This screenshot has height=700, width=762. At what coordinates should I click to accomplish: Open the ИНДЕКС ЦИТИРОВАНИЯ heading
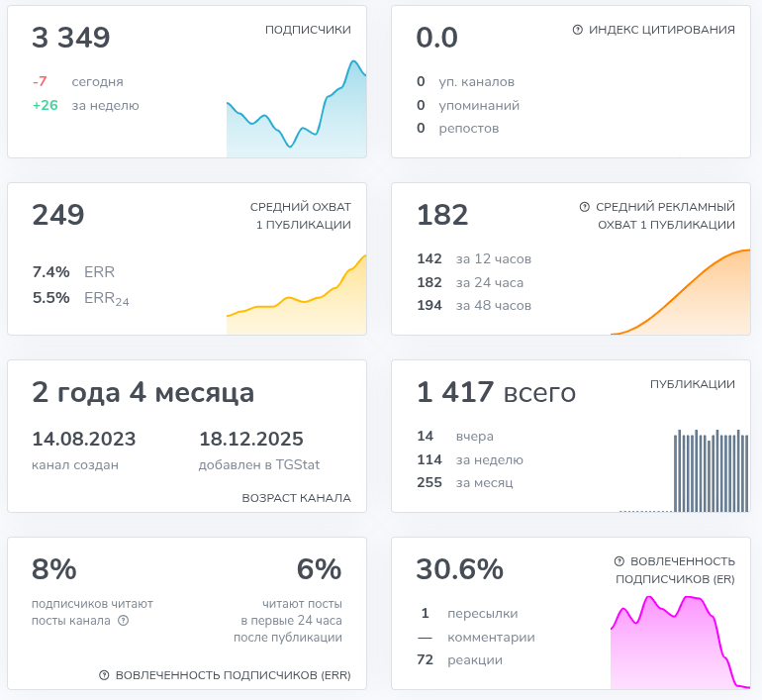point(661,30)
